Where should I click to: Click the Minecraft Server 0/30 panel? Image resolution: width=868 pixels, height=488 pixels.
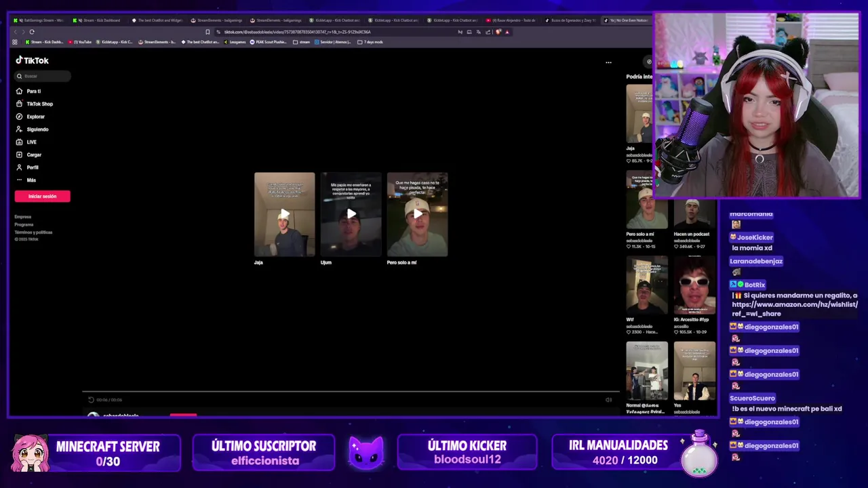tap(97, 453)
